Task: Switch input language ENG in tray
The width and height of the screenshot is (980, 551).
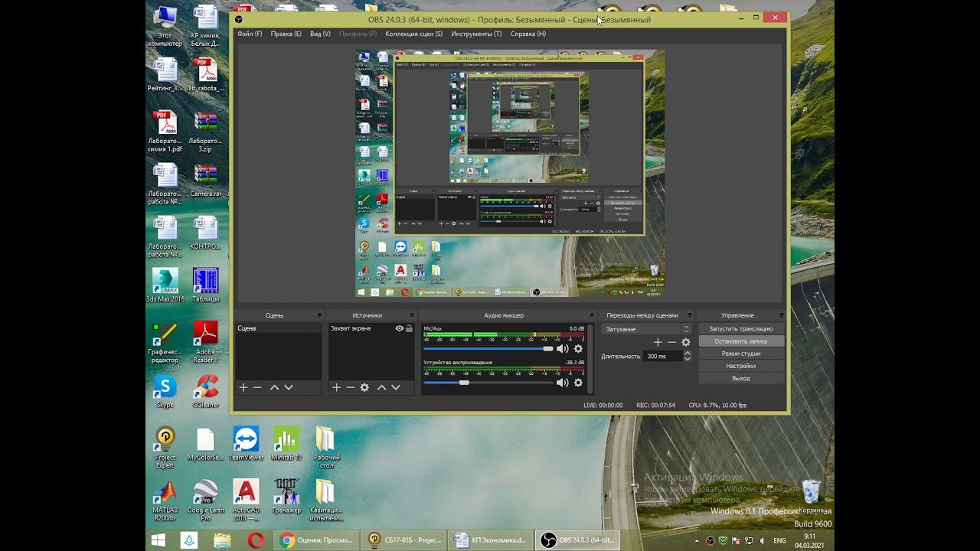Action: (779, 540)
